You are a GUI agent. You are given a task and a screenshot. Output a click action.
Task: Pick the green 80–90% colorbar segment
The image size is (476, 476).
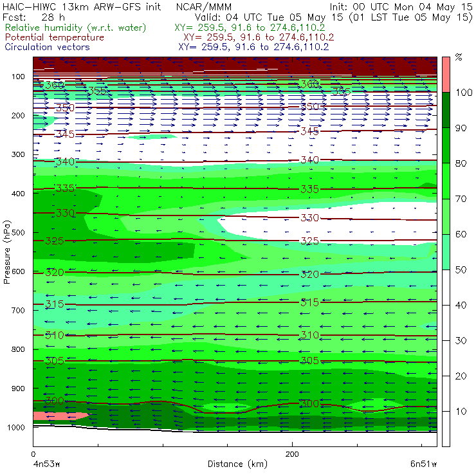pyautogui.click(x=446, y=145)
